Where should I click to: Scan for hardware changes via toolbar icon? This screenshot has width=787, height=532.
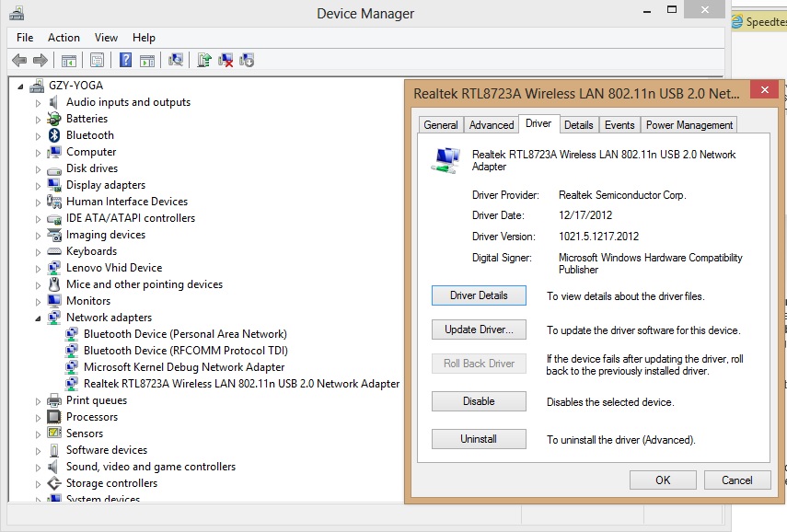tap(176, 60)
